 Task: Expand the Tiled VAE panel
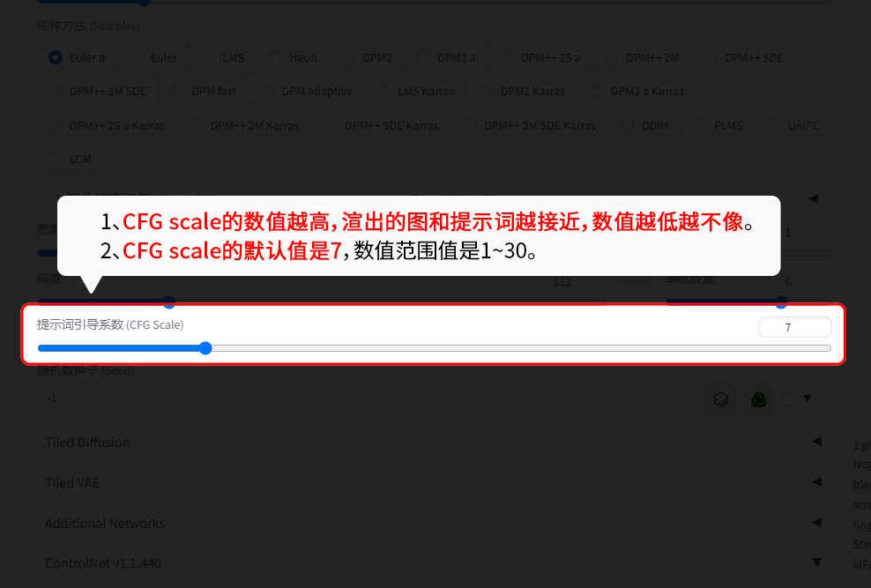click(434, 482)
